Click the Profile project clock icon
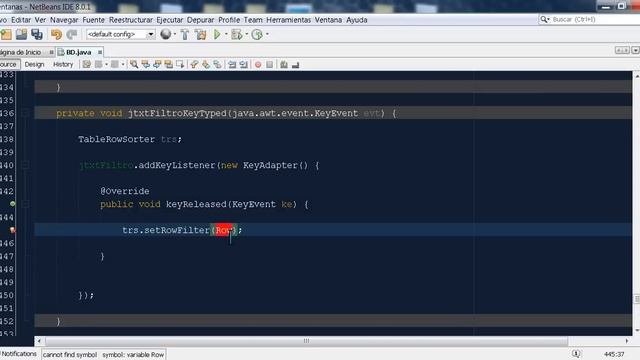This screenshot has width=640, height=360. click(x=257, y=35)
